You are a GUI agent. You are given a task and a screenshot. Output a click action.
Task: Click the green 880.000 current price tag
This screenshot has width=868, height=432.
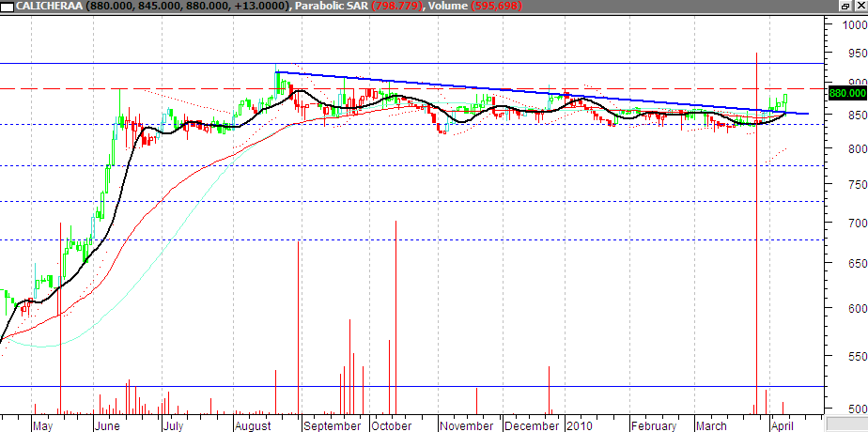pos(847,93)
